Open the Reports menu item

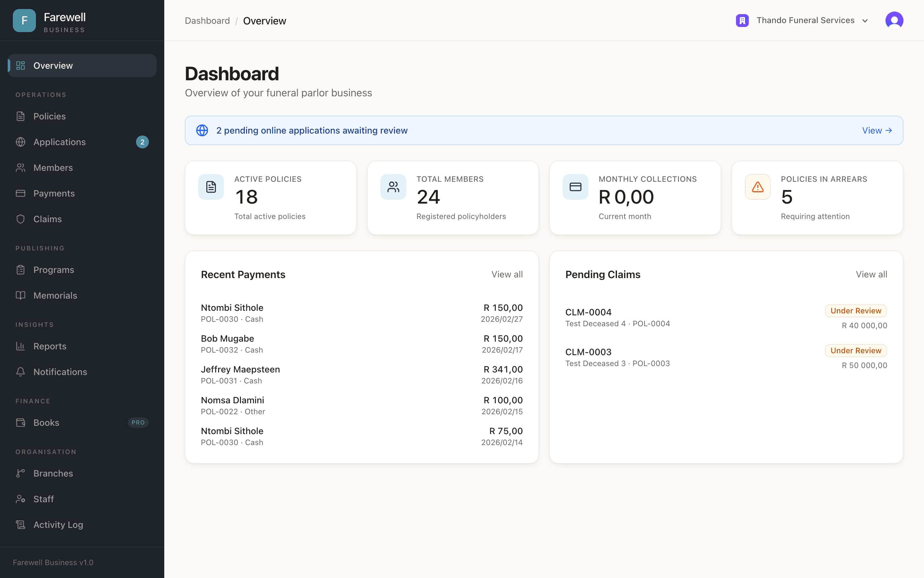tap(82, 346)
